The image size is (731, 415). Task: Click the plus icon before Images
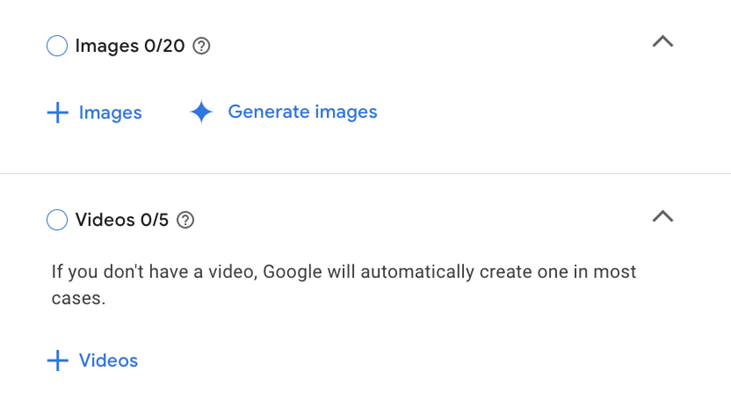(58, 113)
